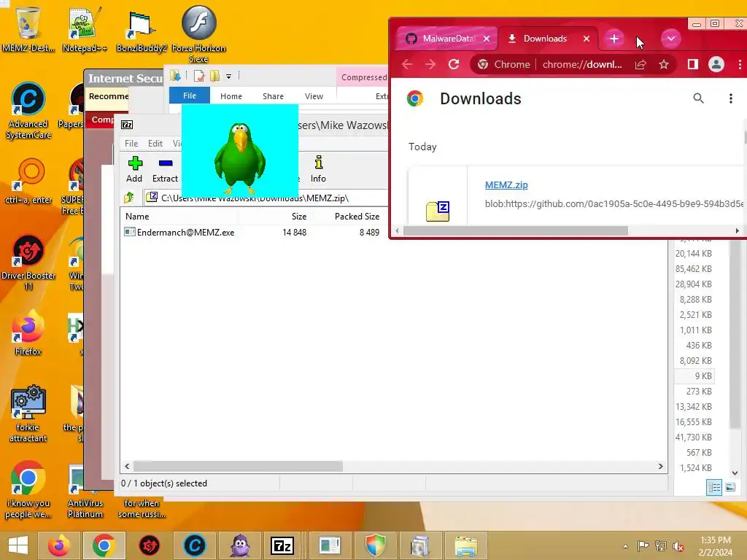The width and height of the screenshot is (747, 560).
Task: Reload the Chrome page
Action: tap(454, 64)
